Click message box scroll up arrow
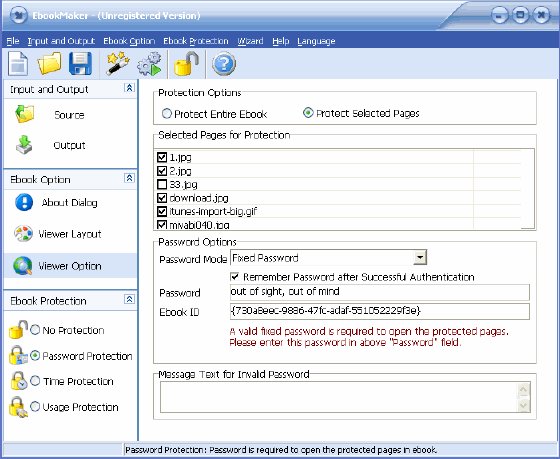Image resolution: width=560 pixels, height=459 pixels. click(524, 389)
